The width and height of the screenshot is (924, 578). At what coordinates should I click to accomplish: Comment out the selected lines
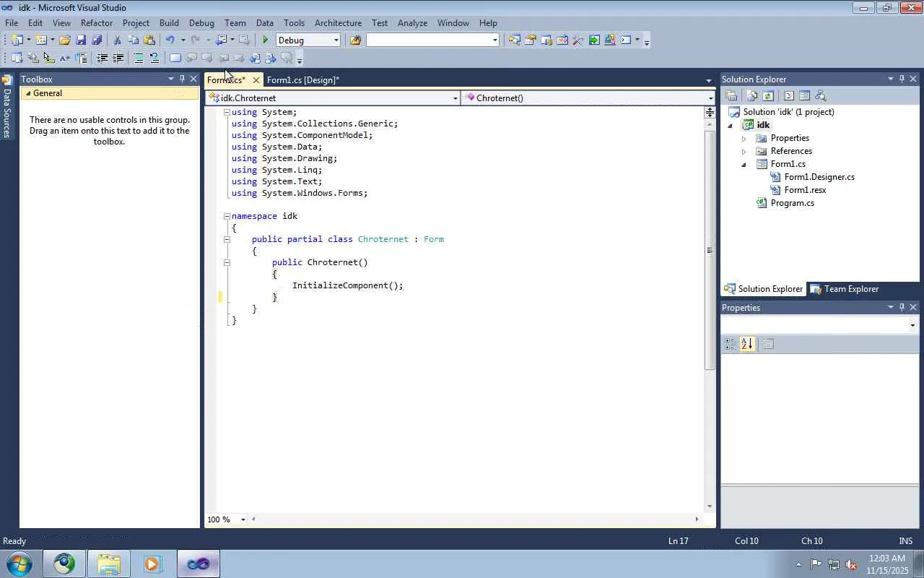138,59
